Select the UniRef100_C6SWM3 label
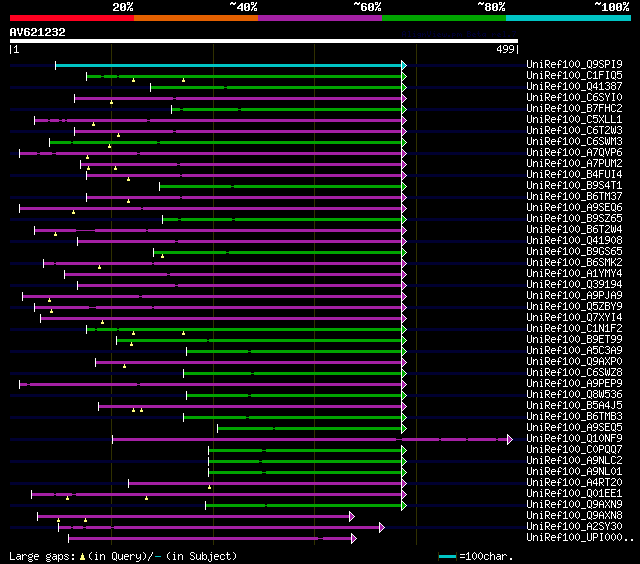 574,142
